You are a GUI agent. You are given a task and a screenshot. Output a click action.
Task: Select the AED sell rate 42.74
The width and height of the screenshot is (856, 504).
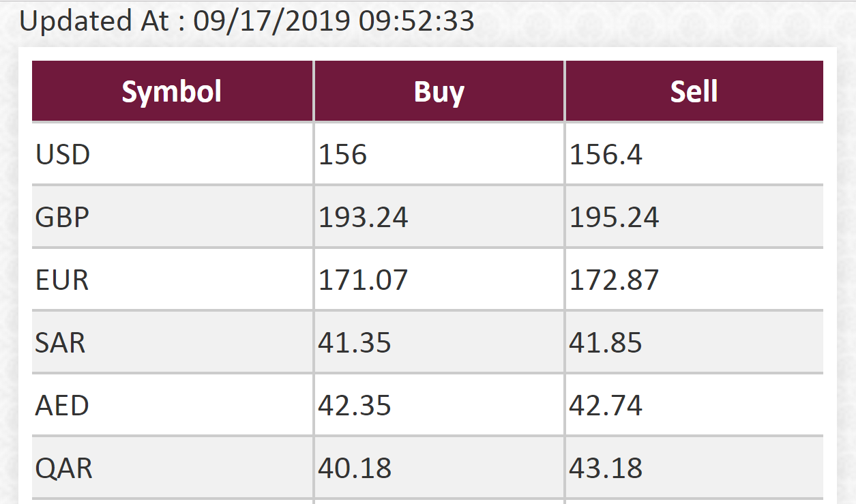tap(606, 406)
